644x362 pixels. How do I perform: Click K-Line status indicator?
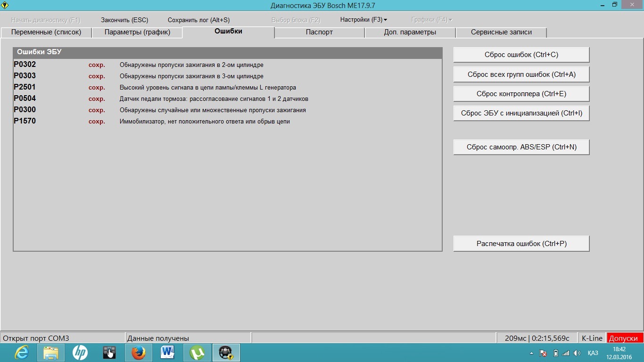coord(592,338)
